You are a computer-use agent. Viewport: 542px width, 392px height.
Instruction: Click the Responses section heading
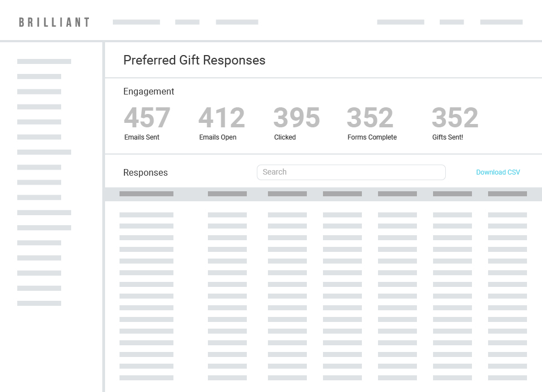(146, 172)
